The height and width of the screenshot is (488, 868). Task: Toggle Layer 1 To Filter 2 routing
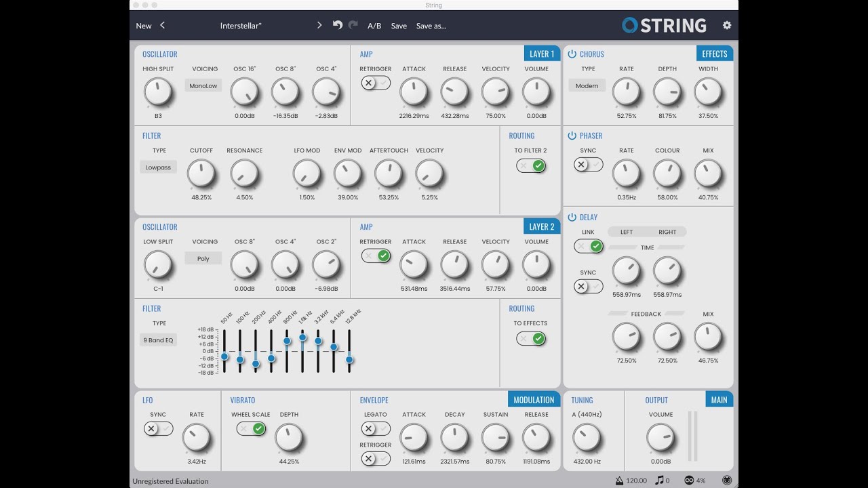[x=530, y=165]
